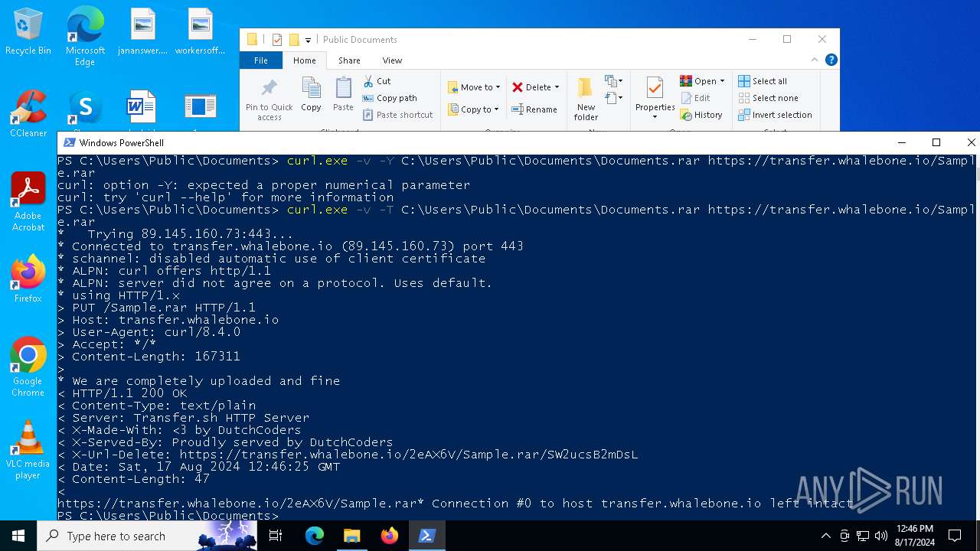Open the New item dropdown in ribbon

[x=612, y=80]
